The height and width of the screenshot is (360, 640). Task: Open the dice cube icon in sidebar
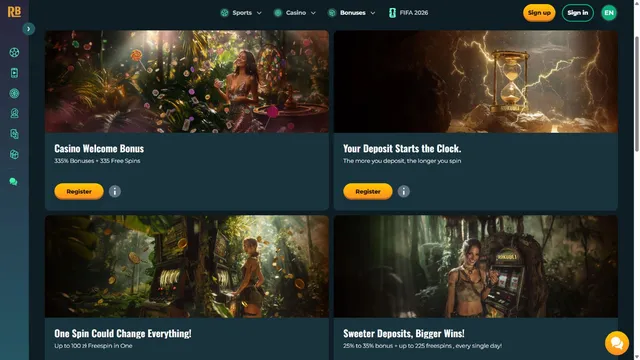(14, 154)
